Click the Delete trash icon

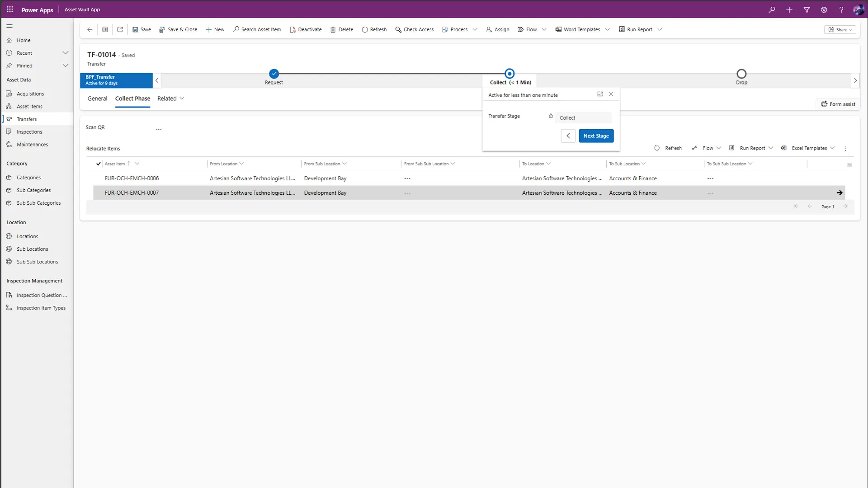[x=333, y=30]
